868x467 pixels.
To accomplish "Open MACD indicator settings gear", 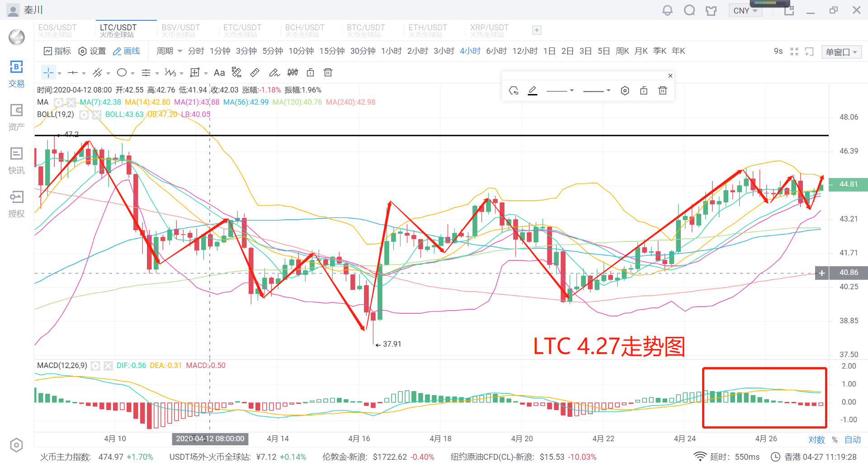I will click(x=95, y=366).
